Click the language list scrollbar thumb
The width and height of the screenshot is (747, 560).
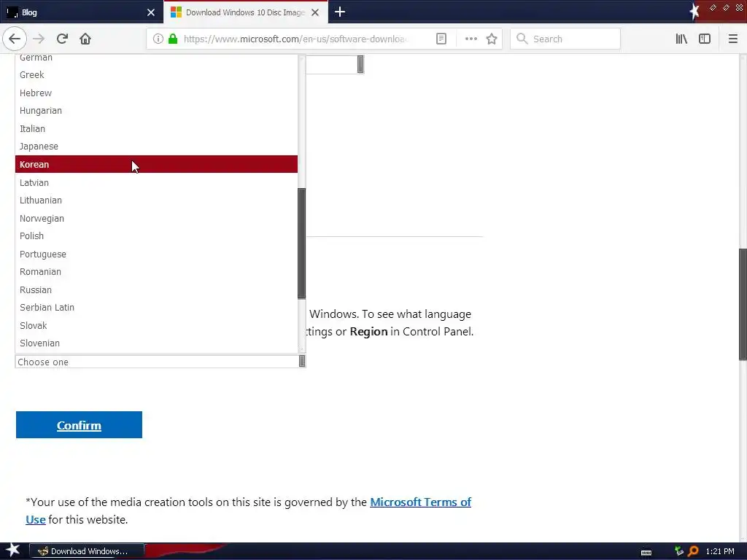pyautogui.click(x=301, y=244)
